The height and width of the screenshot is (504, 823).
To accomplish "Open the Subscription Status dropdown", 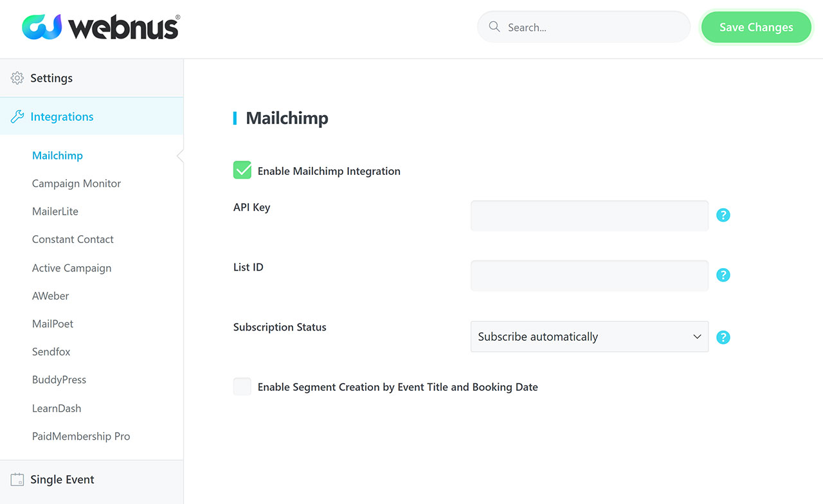I will pos(590,337).
